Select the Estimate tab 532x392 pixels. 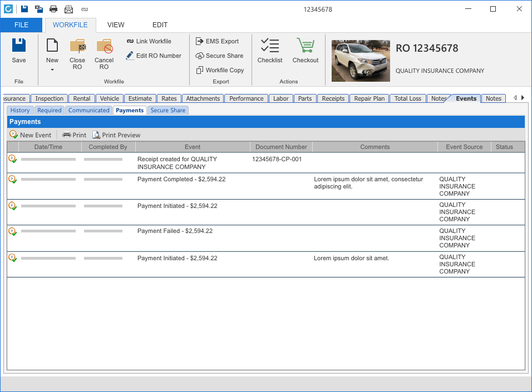tap(140, 98)
